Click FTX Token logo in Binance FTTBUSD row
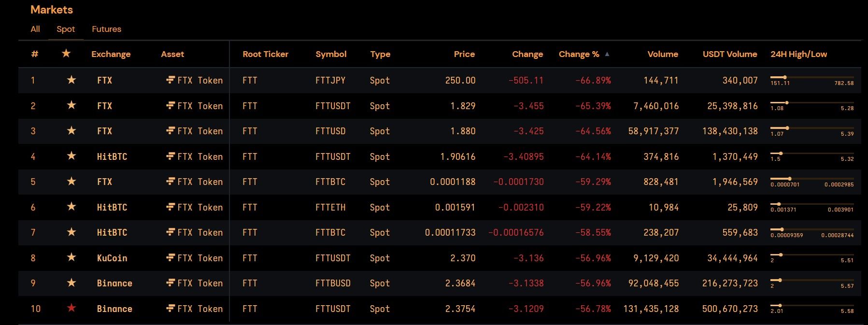Viewport: 868px width, 325px height. pyautogui.click(x=171, y=283)
